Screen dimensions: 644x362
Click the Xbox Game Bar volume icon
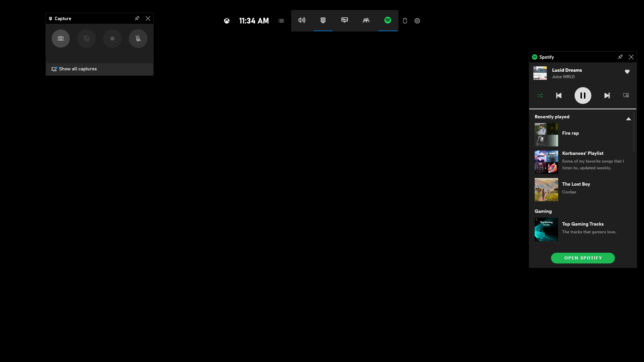click(x=302, y=20)
